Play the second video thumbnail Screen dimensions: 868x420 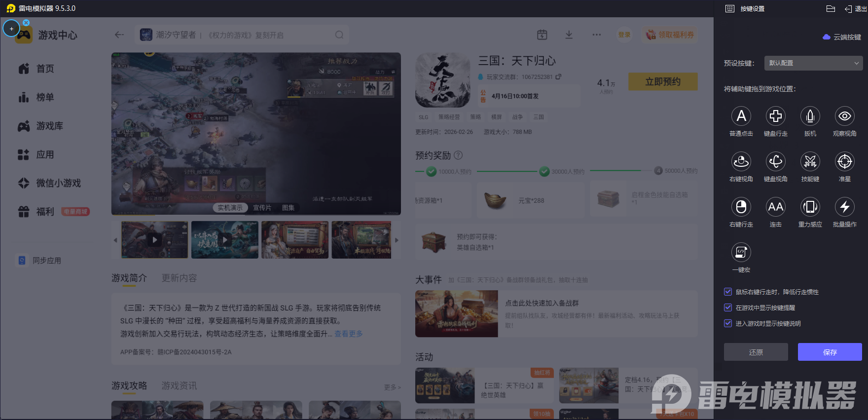(x=225, y=240)
